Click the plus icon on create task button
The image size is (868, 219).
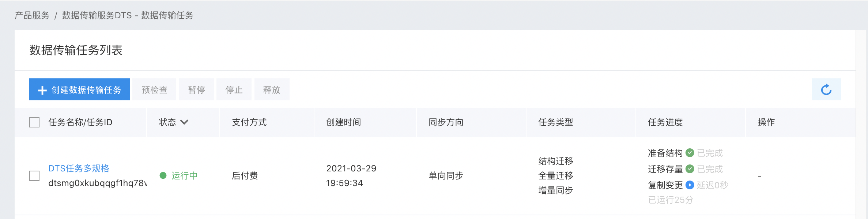[x=42, y=90]
